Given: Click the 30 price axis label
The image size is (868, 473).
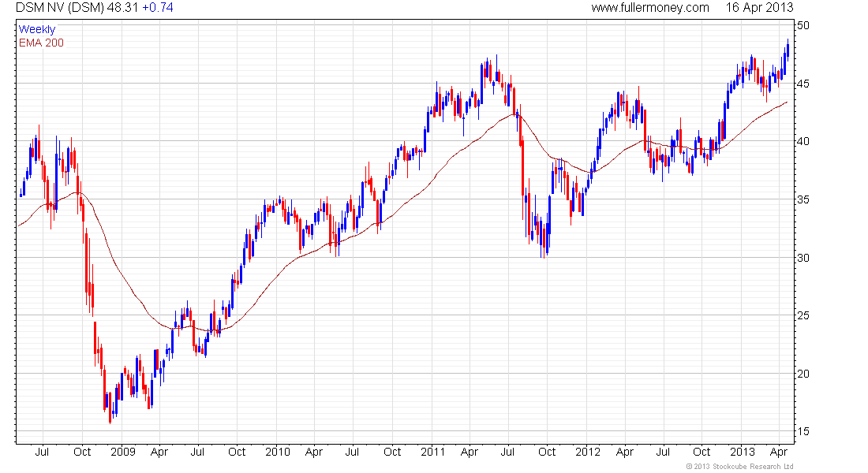Looking at the screenshot, I should point(803,257).
